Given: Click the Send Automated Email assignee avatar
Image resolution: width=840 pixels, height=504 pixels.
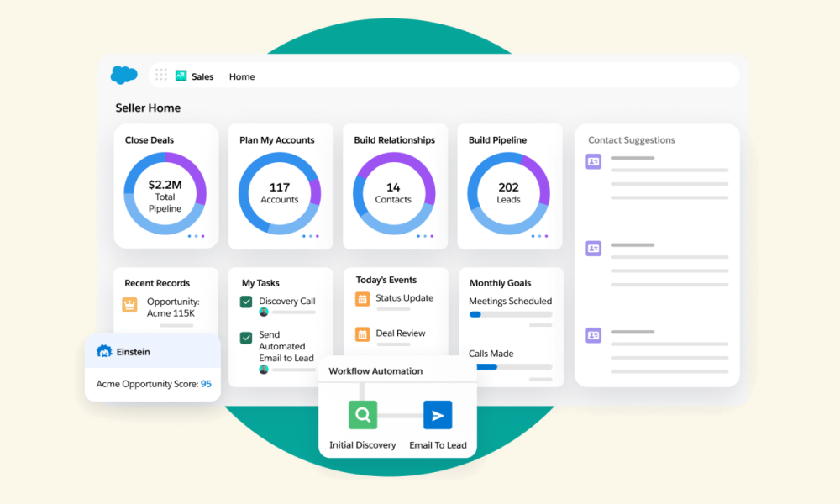Looking at the screenshot, I should pyautogui.click(x=264, y=370).
